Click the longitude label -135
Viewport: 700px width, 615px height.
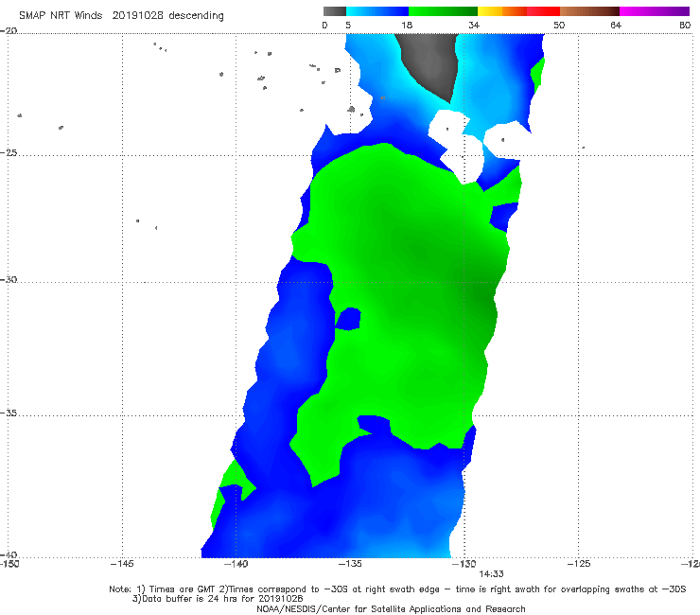350,564
